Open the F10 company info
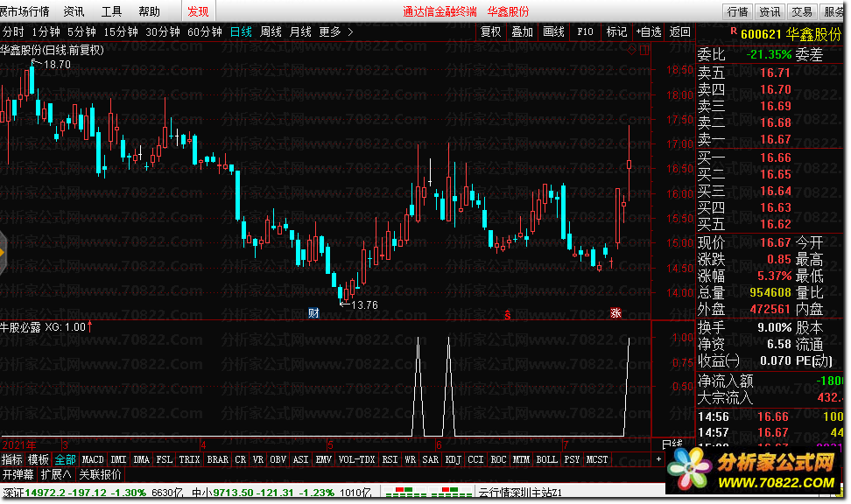The width and height of the screenshot is (851, 504). point(585,32)
